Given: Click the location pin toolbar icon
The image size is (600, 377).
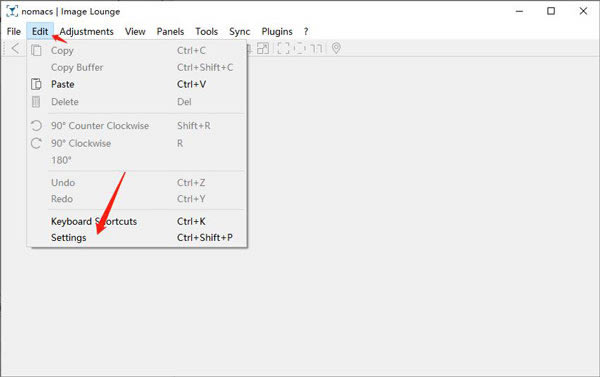Looking at the screenshot, I should pyautogui.click(x=336, y=48).
